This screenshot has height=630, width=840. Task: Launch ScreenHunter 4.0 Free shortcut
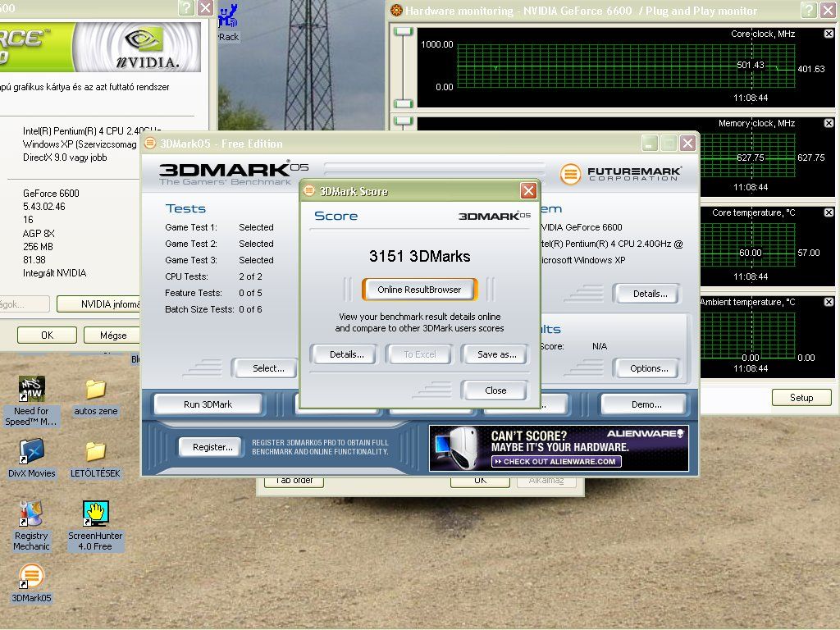pyautogui.click(x=95, y=526)
